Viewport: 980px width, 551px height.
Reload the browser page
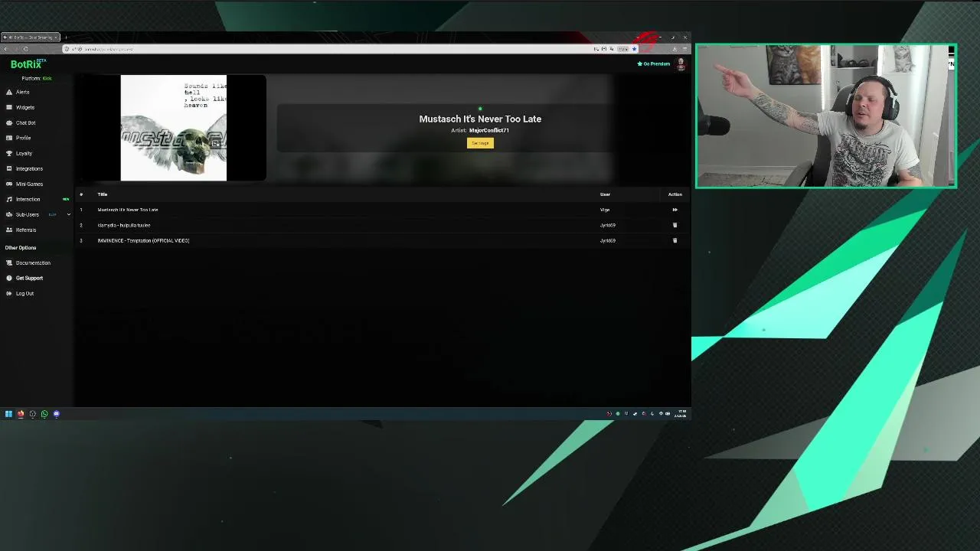point(25,49)
